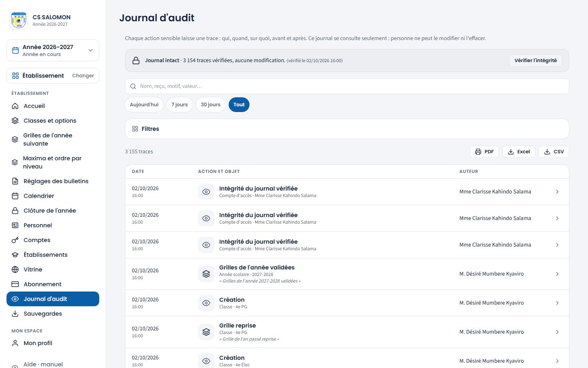Image resolution: width=588 pixels, height=368 pixels.
Task: Open Sauvegardes in the sidebar
Action: pyautogui.click(x=53, y=314)
